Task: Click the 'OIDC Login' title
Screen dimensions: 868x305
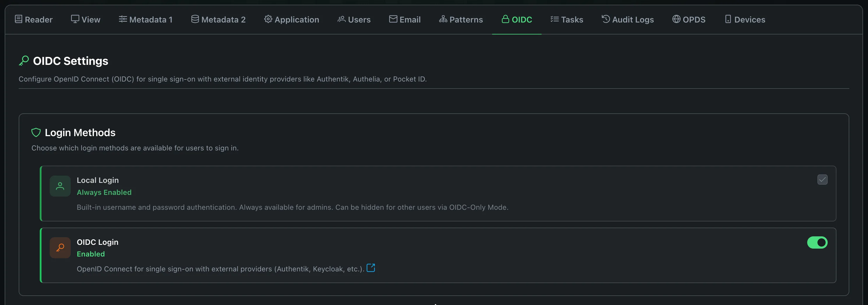Action: 97,242
